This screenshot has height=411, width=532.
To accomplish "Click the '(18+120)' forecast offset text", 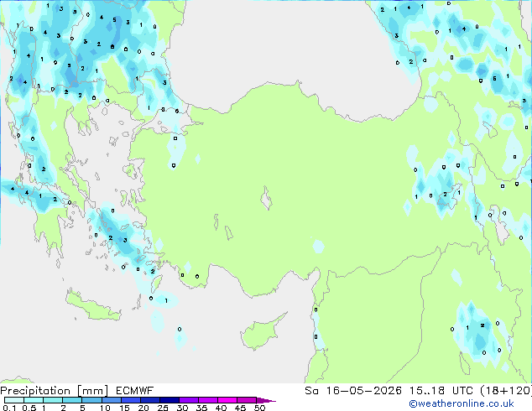I will click(x=506, y=391).
